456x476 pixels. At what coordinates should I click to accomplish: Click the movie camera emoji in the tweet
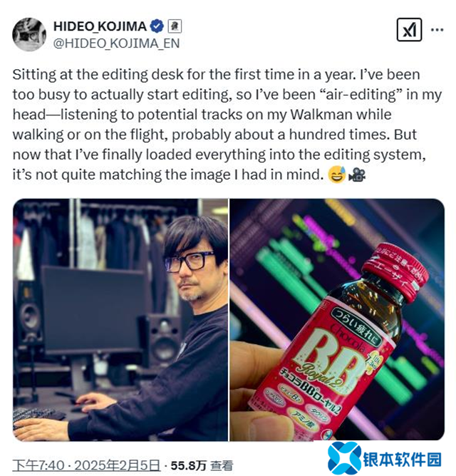tap(357, 175)
